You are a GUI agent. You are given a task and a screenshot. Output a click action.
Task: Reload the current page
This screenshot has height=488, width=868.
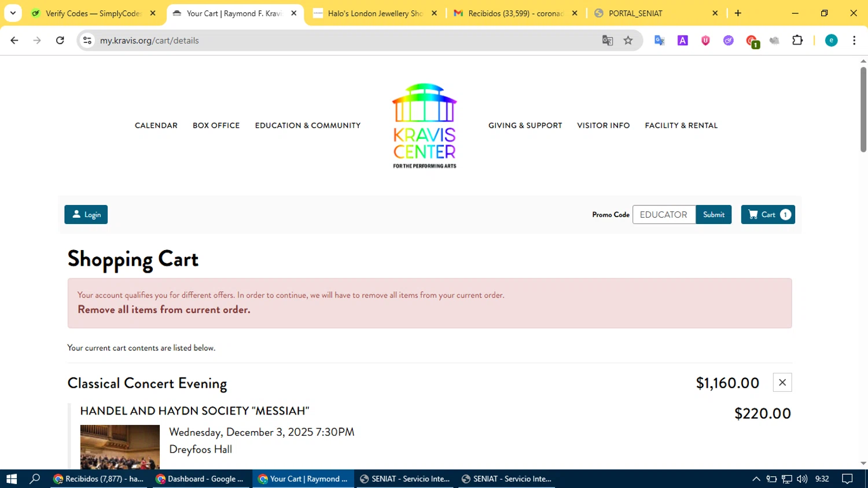60,41
